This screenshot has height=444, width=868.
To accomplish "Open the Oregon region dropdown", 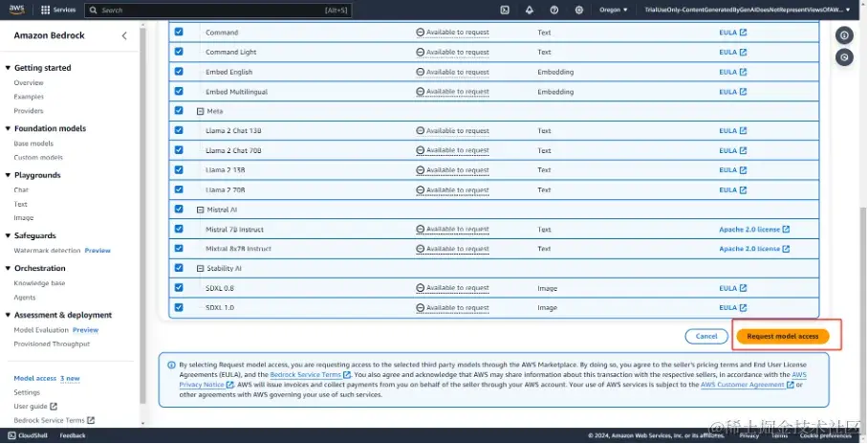I will 614,10.
